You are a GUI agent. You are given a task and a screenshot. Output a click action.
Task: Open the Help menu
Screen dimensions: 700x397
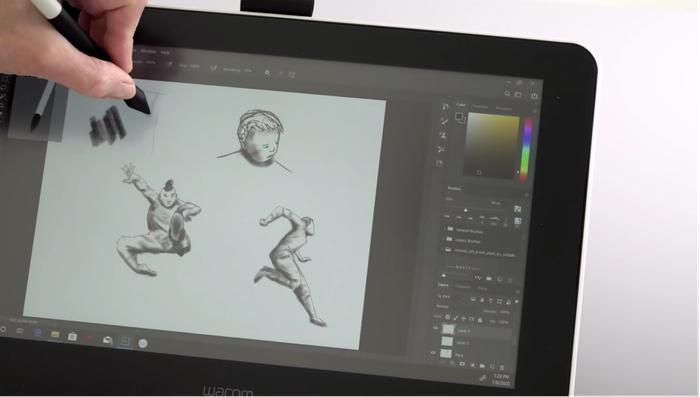[166, 53]
